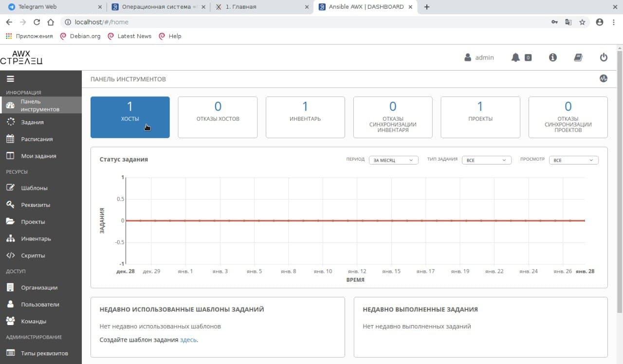Toggle the hamburger sidebar menu icon
This screenshot has height=364, width=623.
(10, 79)
